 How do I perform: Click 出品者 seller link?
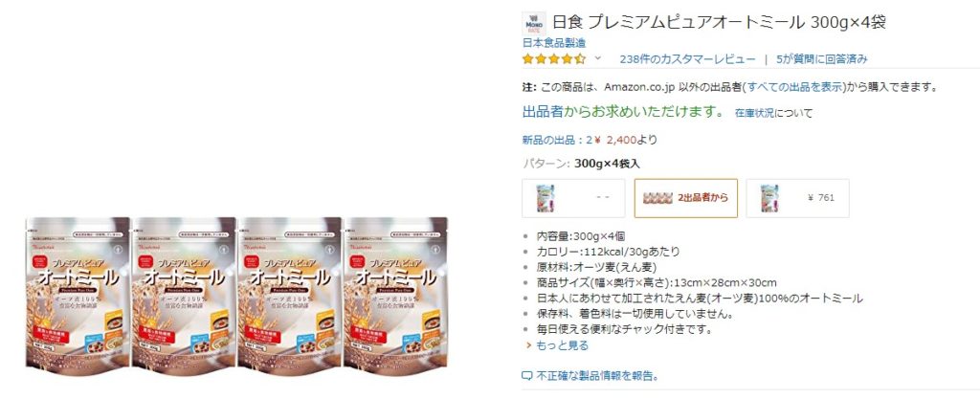tap(544, 112)
